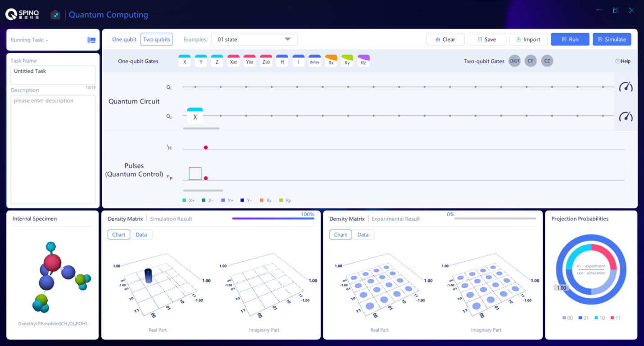Click the experimental progress bar at 0%
This screenshot has height=346, width=644.
495,219
